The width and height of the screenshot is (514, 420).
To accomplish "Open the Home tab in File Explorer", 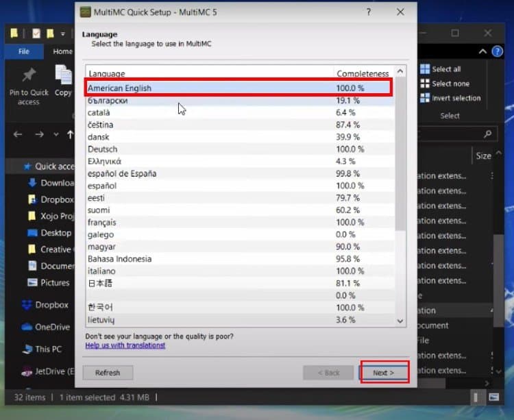I will pyautogui.click(x=62, y=51).
